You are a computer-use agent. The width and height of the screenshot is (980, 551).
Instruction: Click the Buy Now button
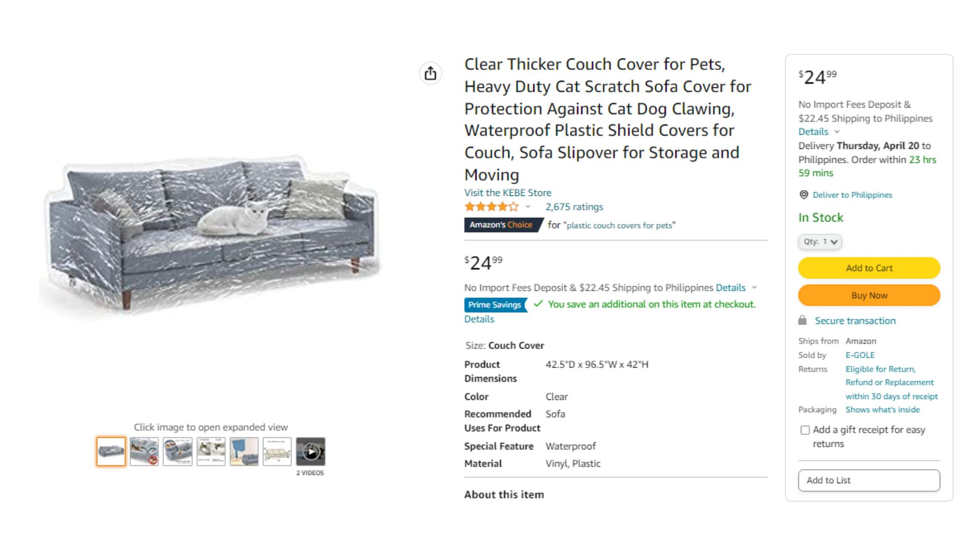coord(869,295)
